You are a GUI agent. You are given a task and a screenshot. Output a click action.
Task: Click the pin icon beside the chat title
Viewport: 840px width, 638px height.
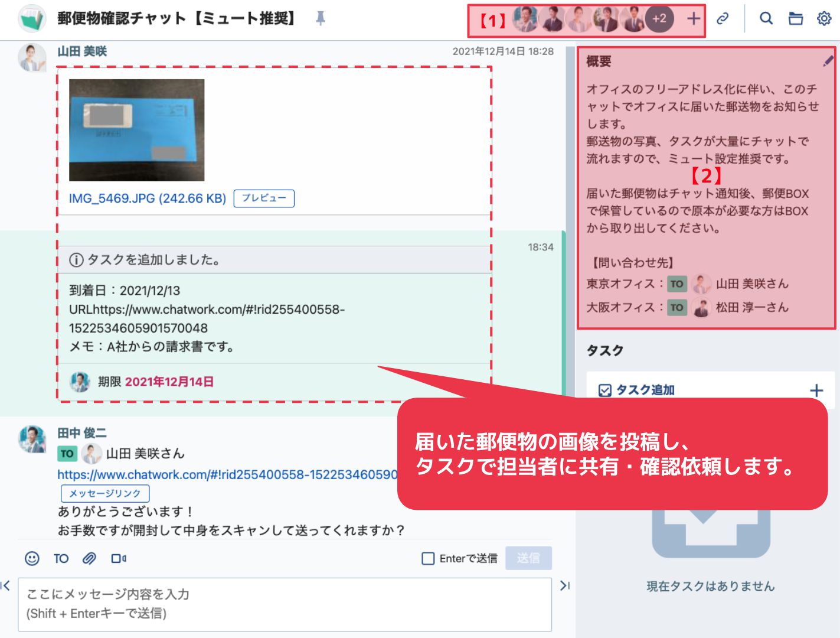click(x=321, y=18)
